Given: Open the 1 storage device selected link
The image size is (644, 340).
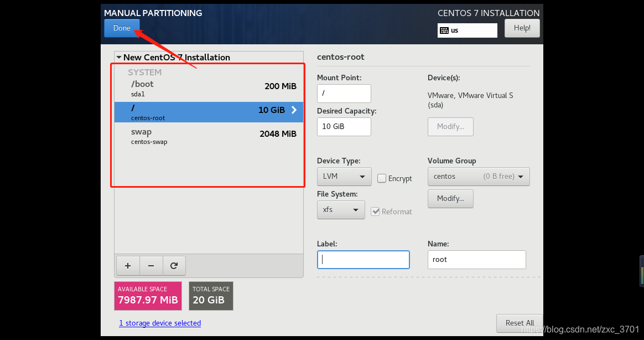Looking at the screenshot, I should 160,323.
